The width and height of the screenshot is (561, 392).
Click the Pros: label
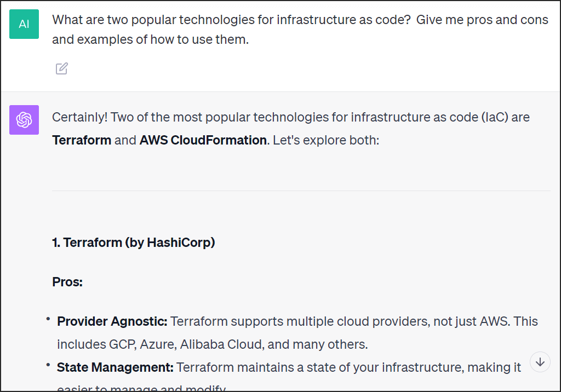67,282
